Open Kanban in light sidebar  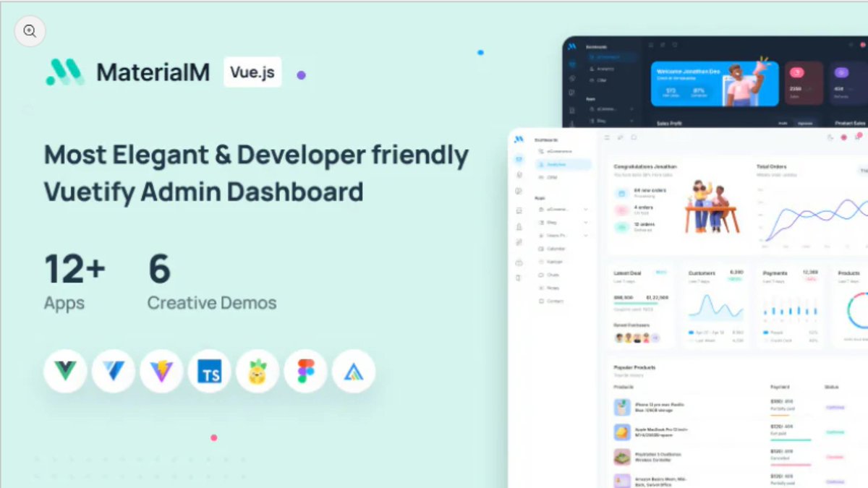click(551, 262)
